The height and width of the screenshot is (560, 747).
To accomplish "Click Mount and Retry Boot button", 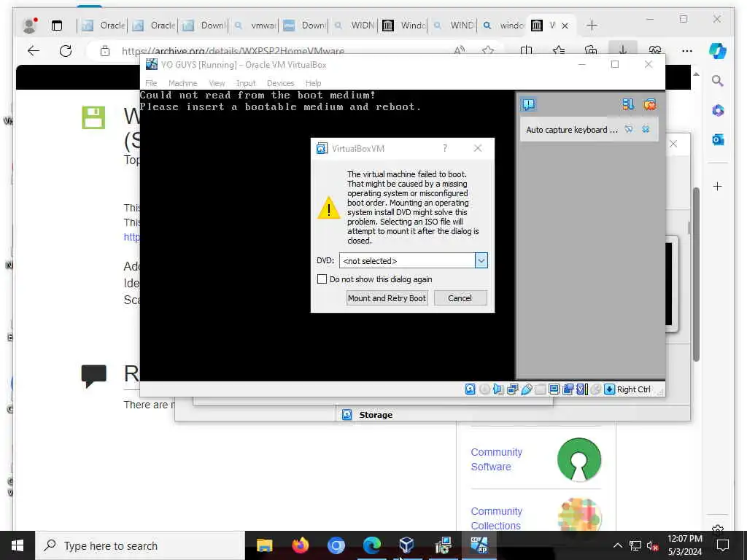I will tap(387, 298).
